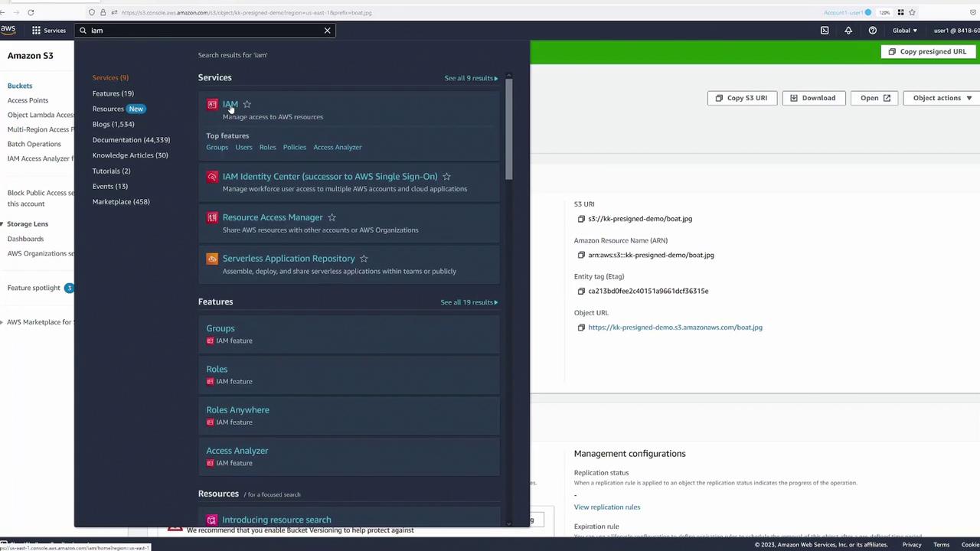Open Resource Access Manager result
Screen dimensions: 980x551
[x=273, y=217]
